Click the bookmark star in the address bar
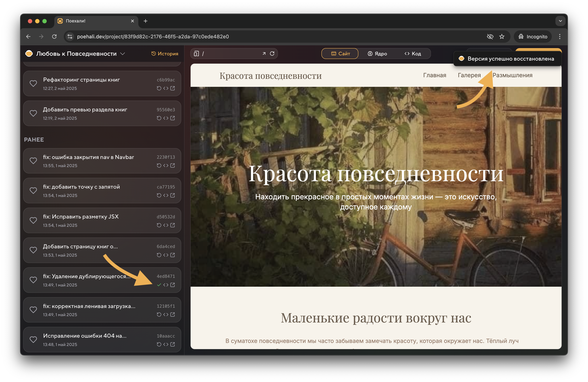Screen dimensions: 588x382 point(502,36)
